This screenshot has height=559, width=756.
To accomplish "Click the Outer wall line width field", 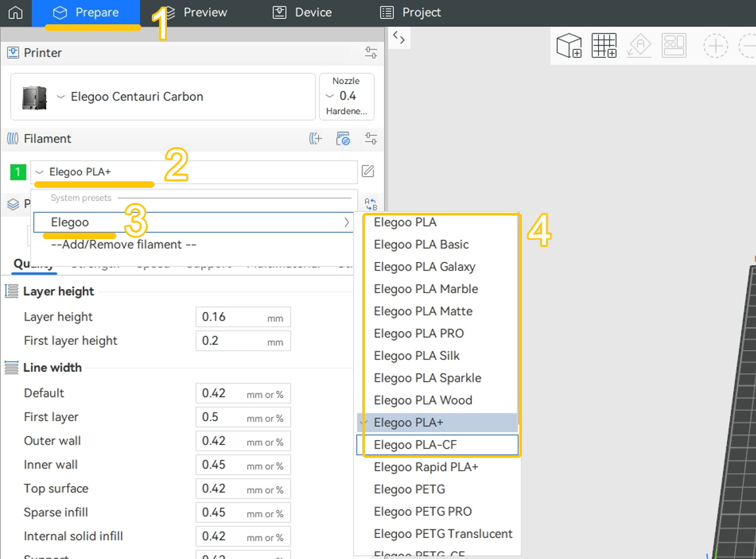I will pyautogui.click(x=243, y=441).
